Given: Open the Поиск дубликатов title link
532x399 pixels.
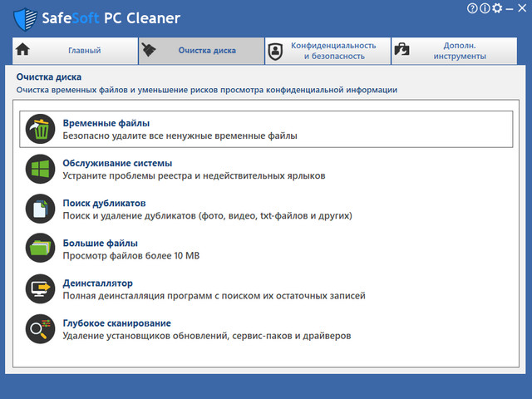Looking at the screenshot, I should pyautogui.click(x=104, y=203).
